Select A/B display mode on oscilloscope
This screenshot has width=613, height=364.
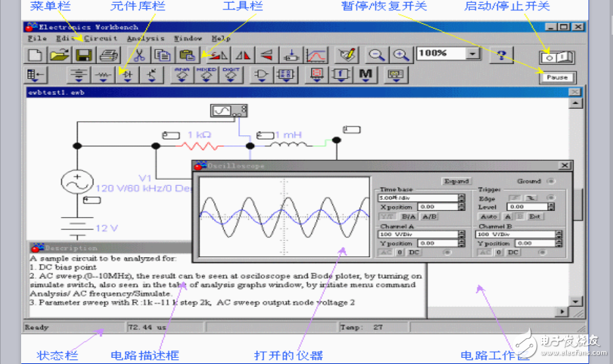429,216
